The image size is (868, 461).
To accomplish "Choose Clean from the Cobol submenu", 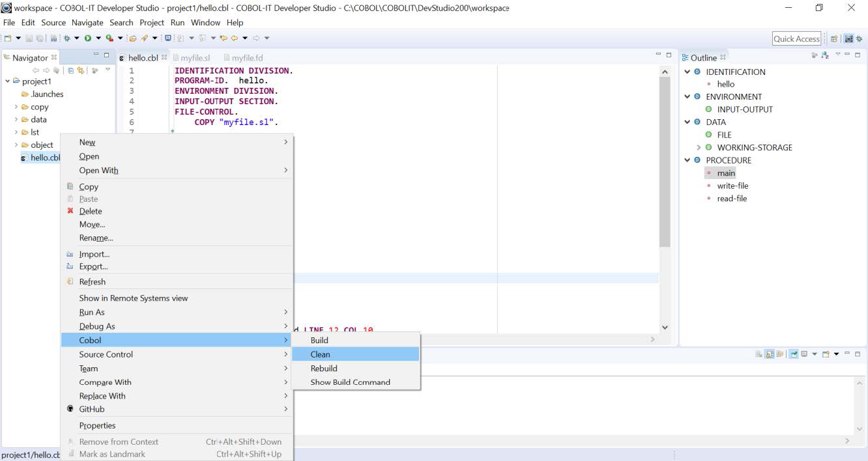I will click(319, 354).
